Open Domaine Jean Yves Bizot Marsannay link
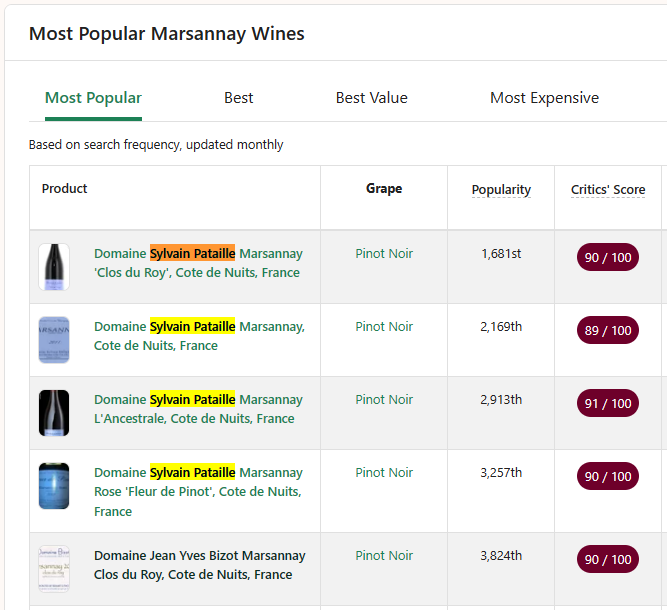Image resolution: width=667 pixels, height=610 pixels. (199, 565)
